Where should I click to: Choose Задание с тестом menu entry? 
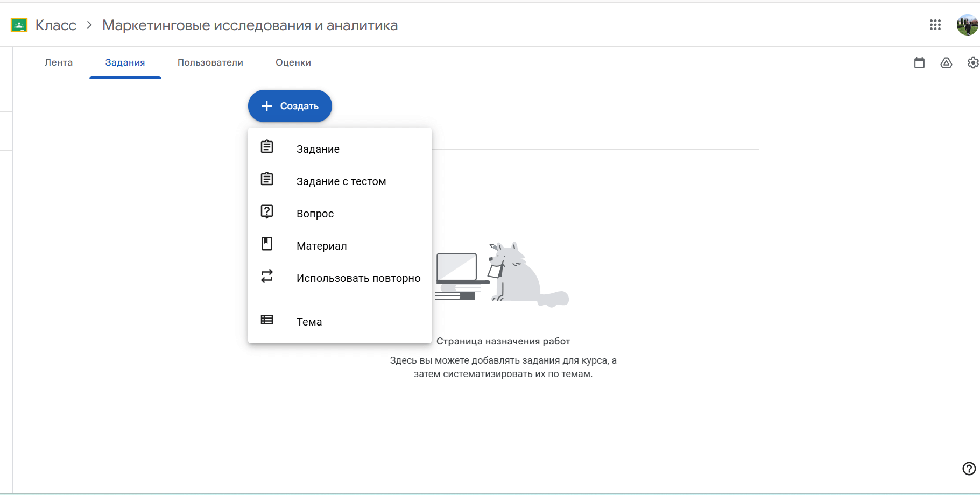click(x=341, y=181)
